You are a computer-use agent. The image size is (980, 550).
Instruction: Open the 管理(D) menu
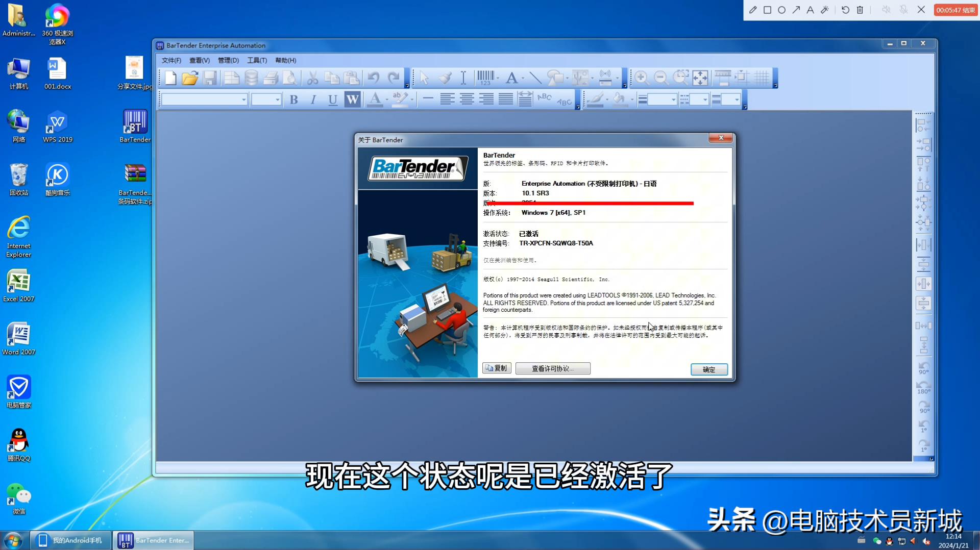click(228, 60)
